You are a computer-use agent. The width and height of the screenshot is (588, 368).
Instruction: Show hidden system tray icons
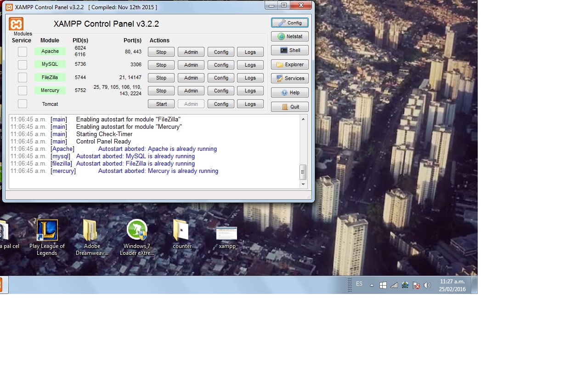point(372,285)
